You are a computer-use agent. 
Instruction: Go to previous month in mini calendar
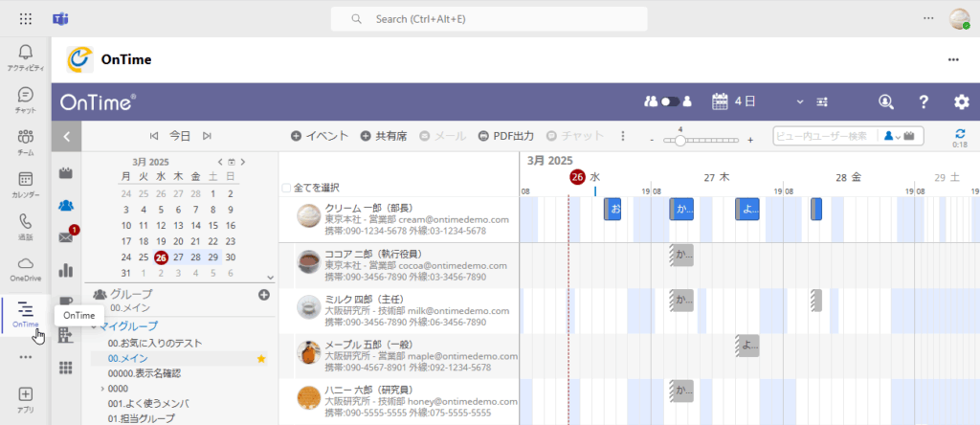pyautogui.click(x=220, y=162)
